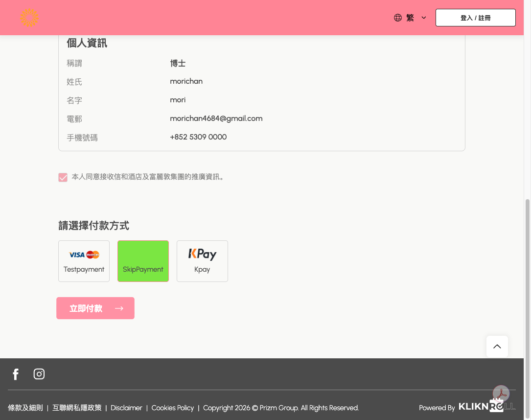Open the 條款及細則 terms link

(25, 408)
